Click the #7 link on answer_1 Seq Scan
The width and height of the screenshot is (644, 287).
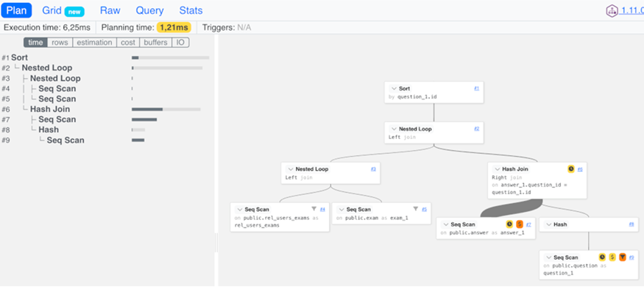tap(528, 224)
